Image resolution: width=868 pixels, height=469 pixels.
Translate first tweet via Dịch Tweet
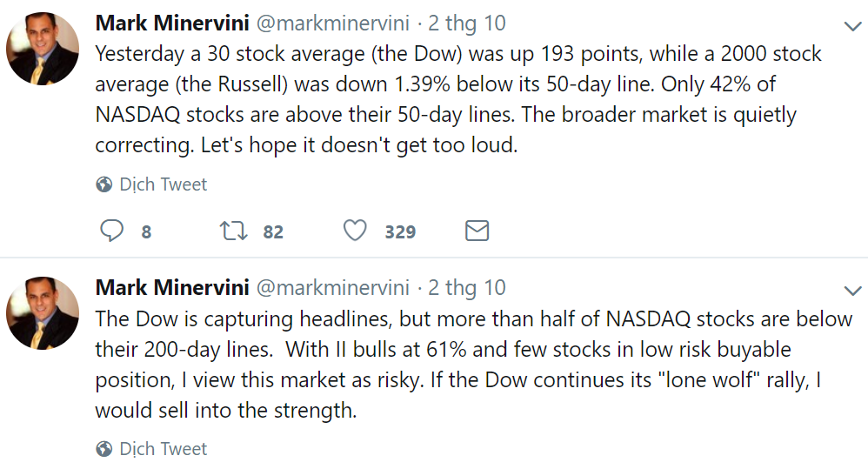click(164, 184)
